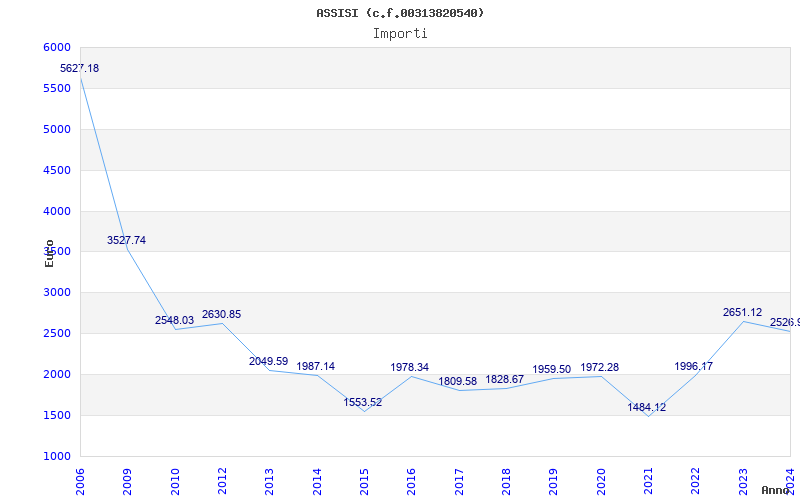Click the Euro y-axis title

pos(49,254)
